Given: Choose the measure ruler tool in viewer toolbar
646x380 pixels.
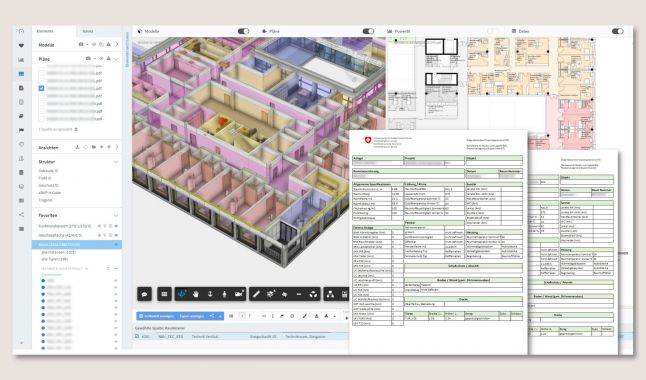Looking at the screenshot, I should point(256,294).
